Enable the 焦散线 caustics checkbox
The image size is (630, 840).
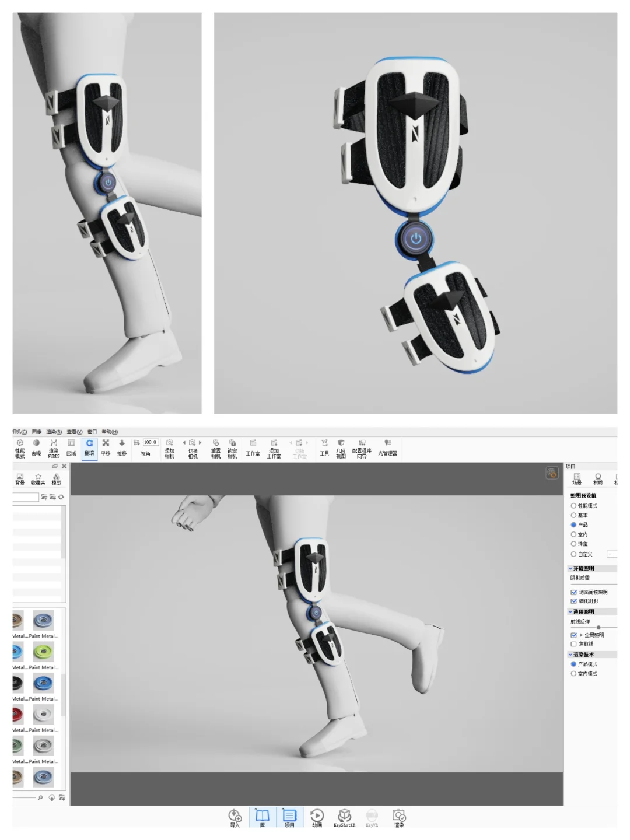pyautogui.click(x=573, y=644)
